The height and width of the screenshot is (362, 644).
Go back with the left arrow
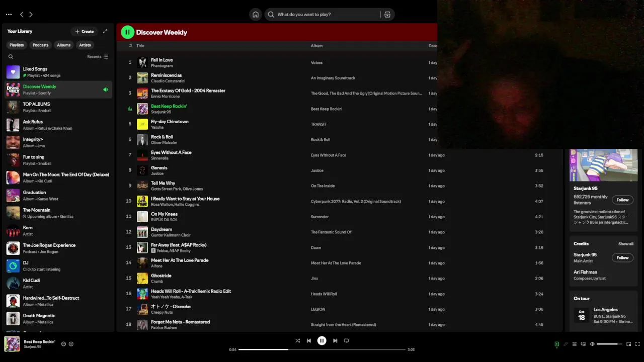click(x=22, y=15)
